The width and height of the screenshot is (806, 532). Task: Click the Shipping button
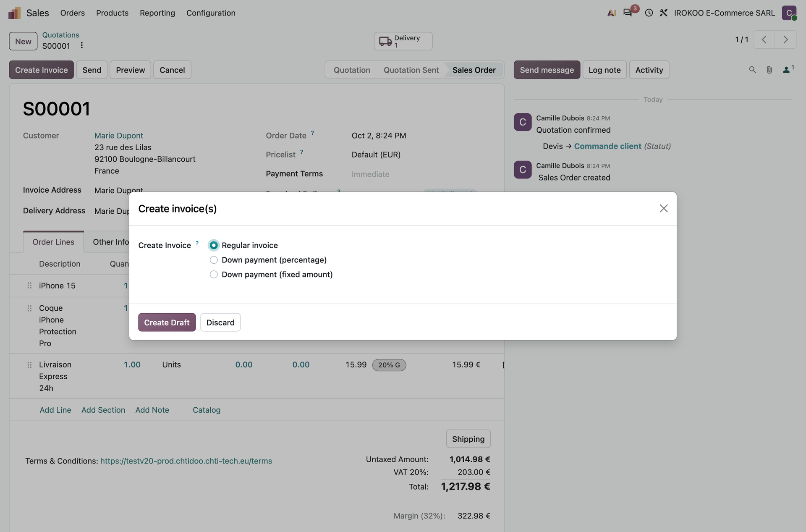[468, 439]
